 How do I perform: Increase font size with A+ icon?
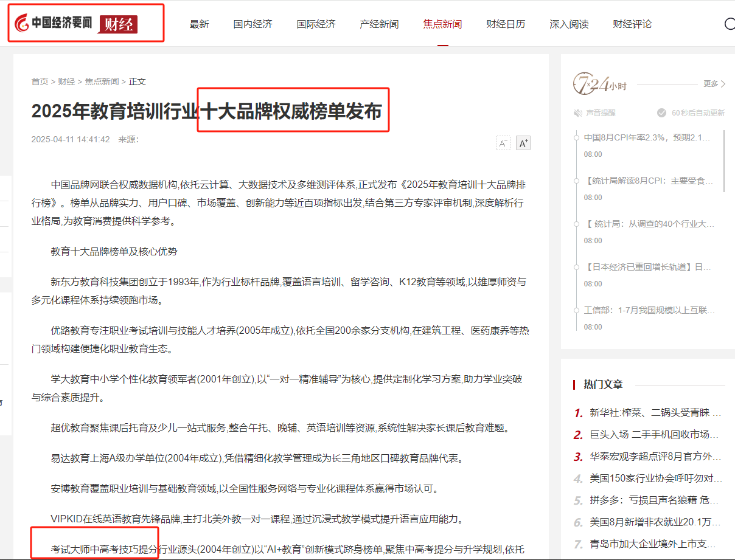(x=523, y=143)
